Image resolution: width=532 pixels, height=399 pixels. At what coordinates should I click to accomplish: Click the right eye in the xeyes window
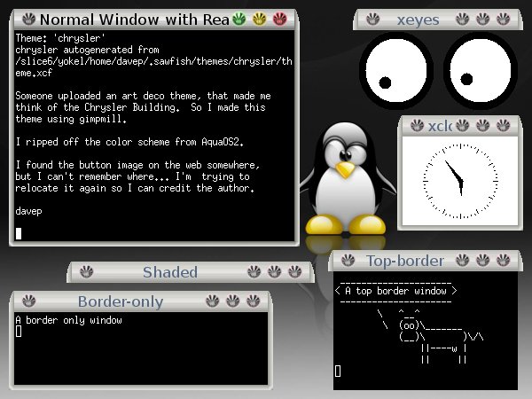tap(481, 71)
